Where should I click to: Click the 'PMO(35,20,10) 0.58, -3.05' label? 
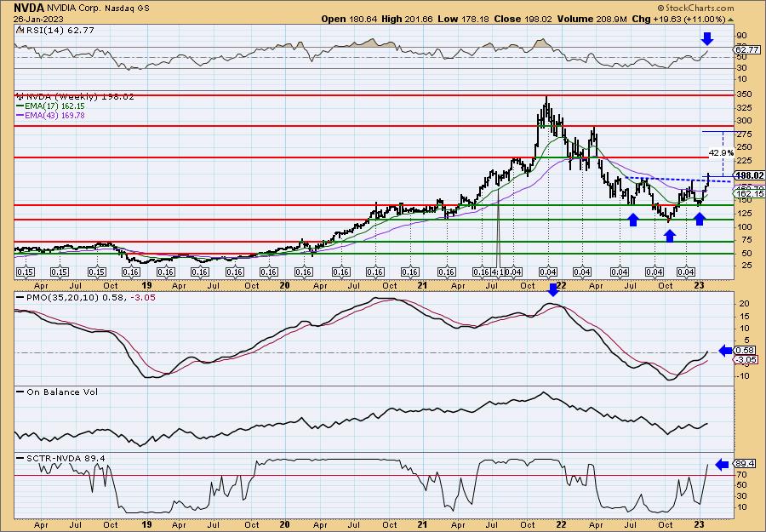(x=90, y=297)
